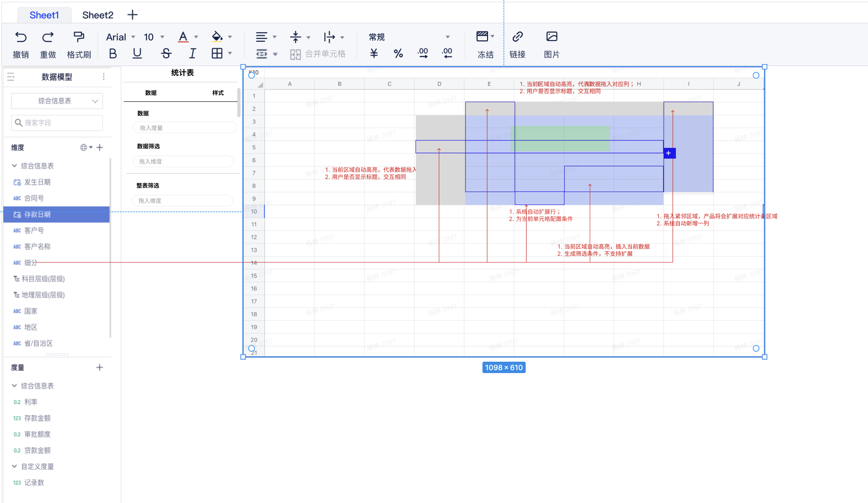Toggle bold formatting
Viewport: 868px width, 503px height.
[x=113, y=53]
